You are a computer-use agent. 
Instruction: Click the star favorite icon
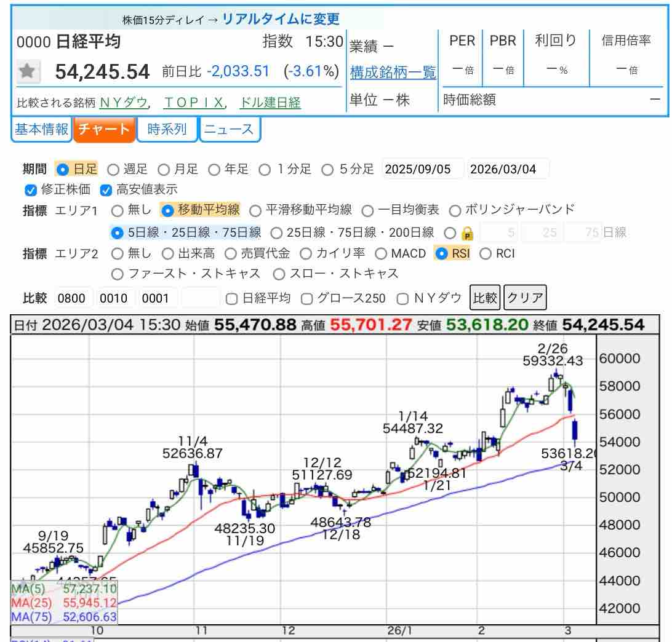click(x=26, y=72)
